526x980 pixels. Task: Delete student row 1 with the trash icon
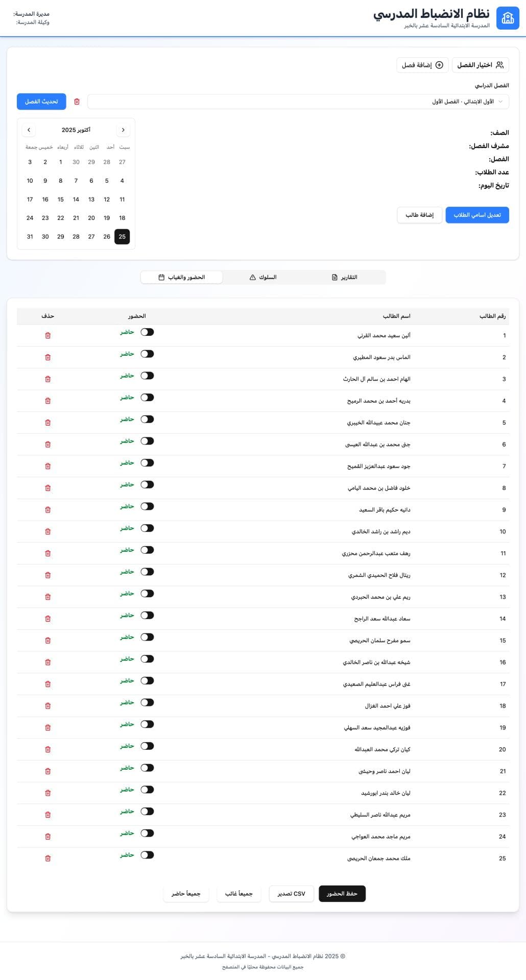[48, 335]
